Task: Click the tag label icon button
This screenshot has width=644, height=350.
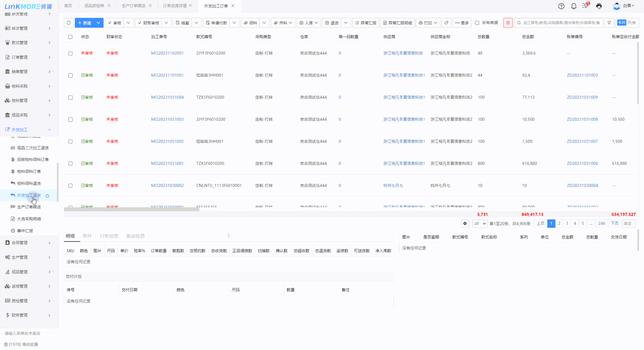Action: (x=446, y=23)
